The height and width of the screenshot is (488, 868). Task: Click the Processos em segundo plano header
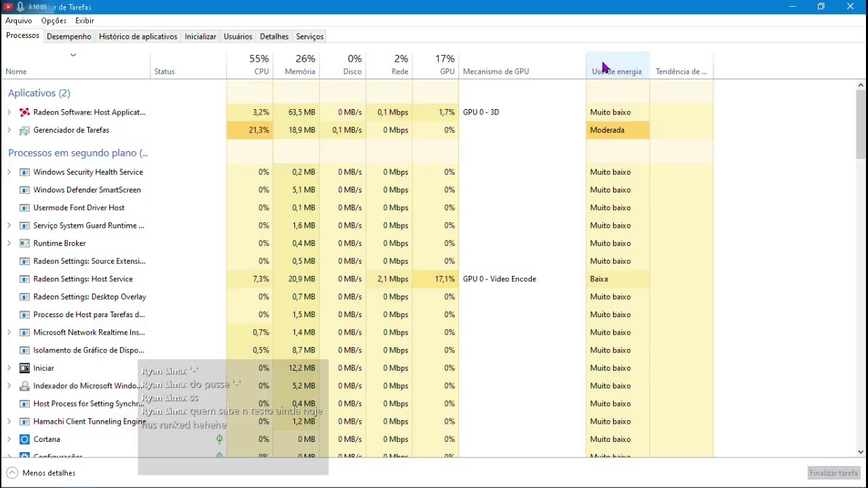78,153
